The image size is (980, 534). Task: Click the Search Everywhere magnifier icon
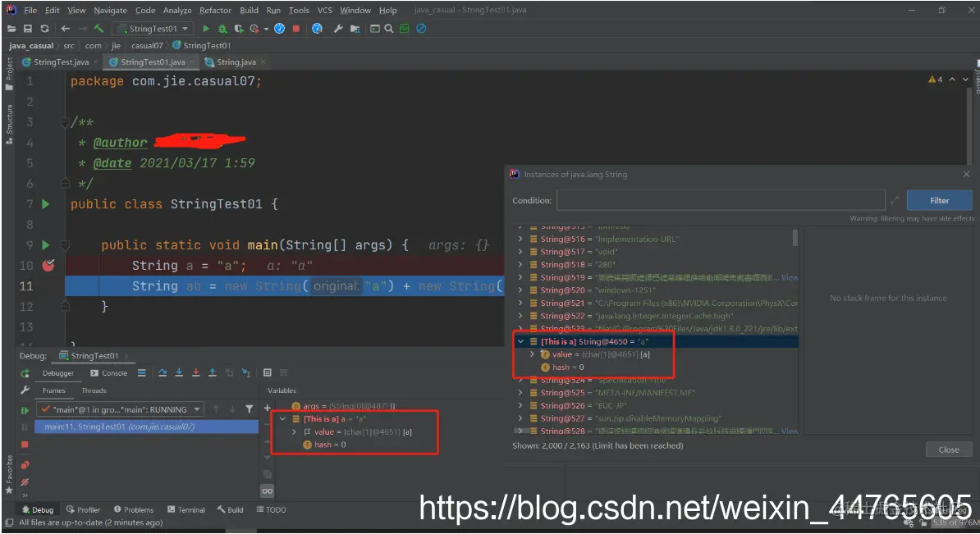tap(389, 29)
